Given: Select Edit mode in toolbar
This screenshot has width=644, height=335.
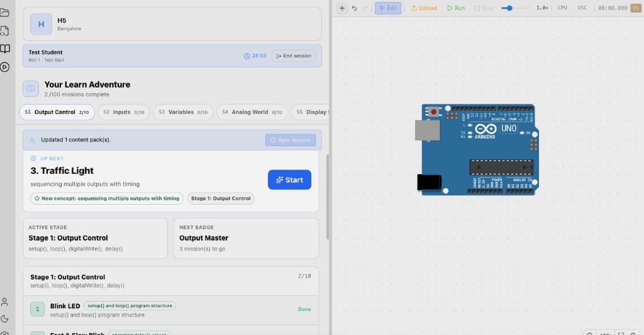Looking at the screenshot, I should point(388,8).
